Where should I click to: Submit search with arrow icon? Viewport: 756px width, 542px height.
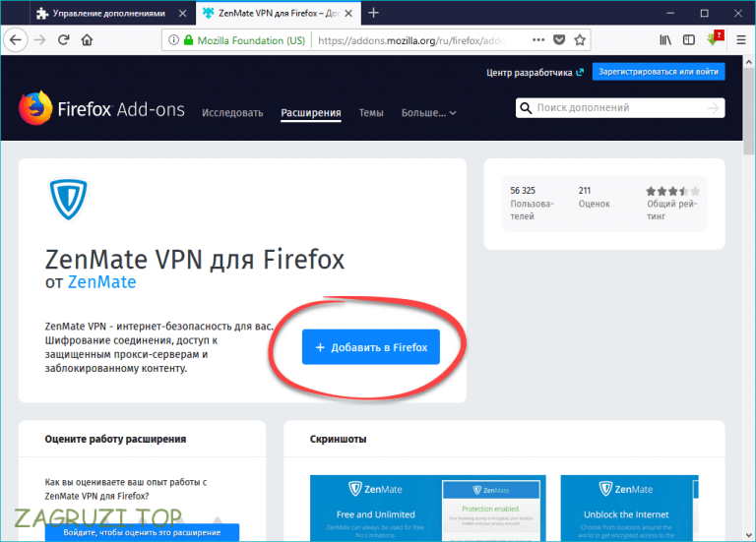(x=713, y=108)
